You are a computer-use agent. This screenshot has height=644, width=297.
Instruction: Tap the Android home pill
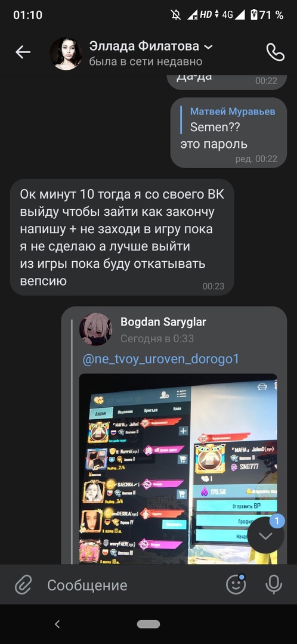148,624
